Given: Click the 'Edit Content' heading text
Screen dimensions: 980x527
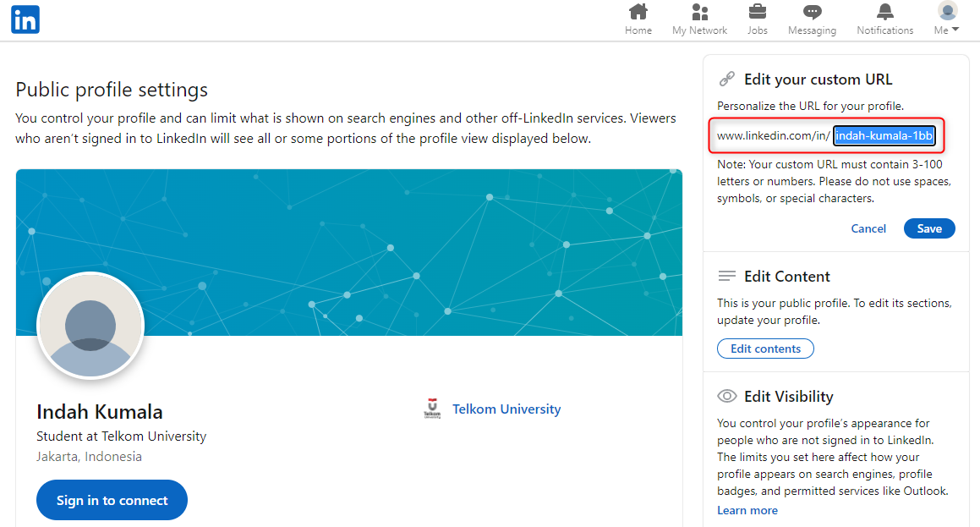Looking at the screenshot, I should click(786, 277).
